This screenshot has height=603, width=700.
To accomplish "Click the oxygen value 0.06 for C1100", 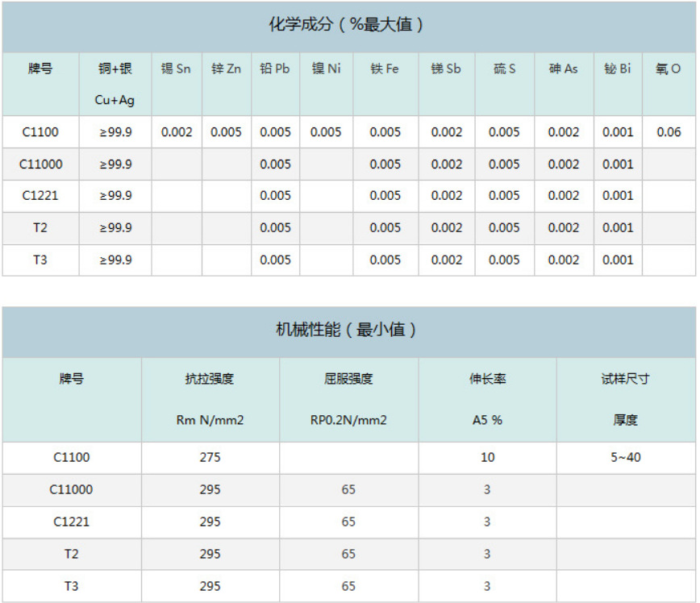I will click(669, 132).
